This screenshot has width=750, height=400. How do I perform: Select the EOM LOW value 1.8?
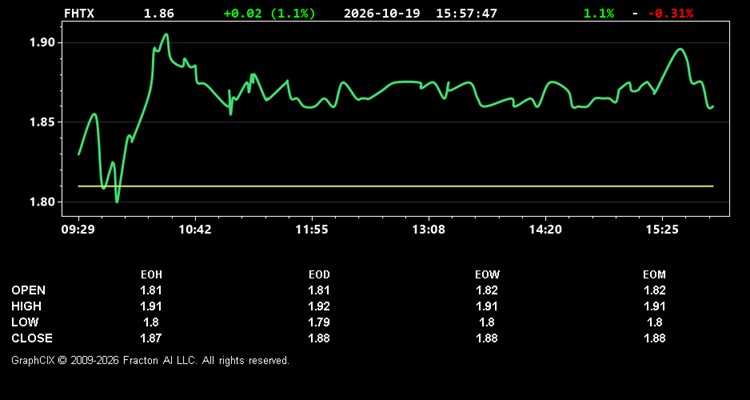pos(654,322)
